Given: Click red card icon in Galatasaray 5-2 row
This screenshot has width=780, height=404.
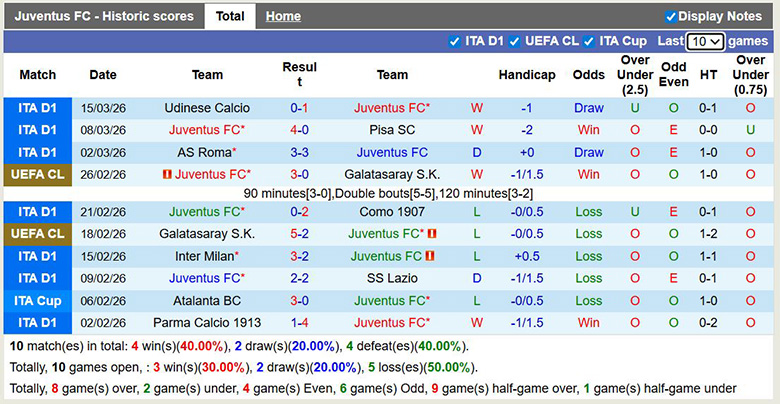Looking at the screenshot, I should pyautogui.click(x=432, y=234).
